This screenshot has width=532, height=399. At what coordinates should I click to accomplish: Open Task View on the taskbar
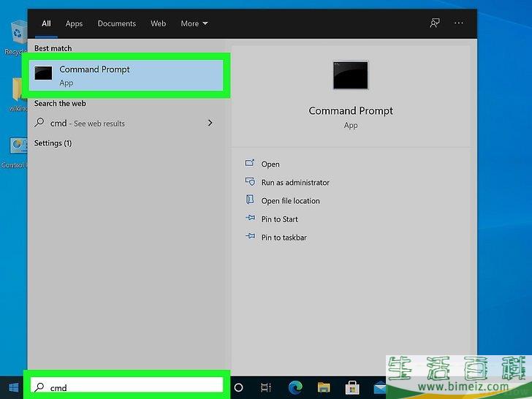coord(266,387)
